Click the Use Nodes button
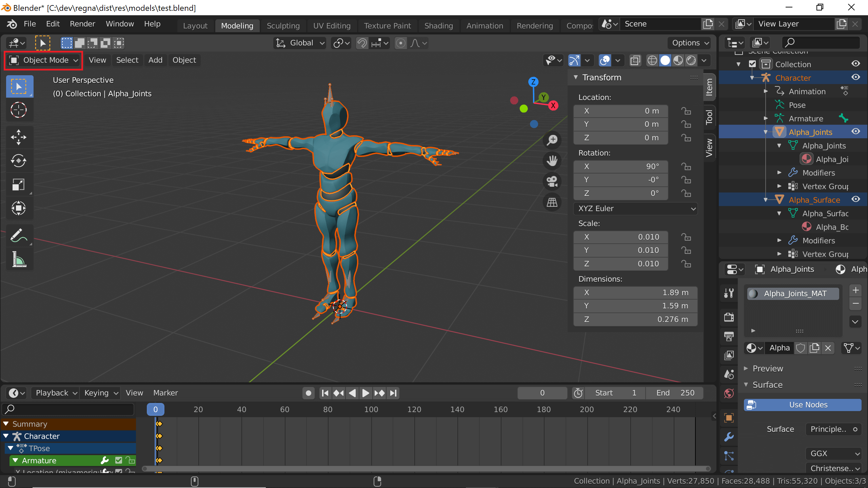Viewport: 868px width, 488px height. tap(803, 405)
